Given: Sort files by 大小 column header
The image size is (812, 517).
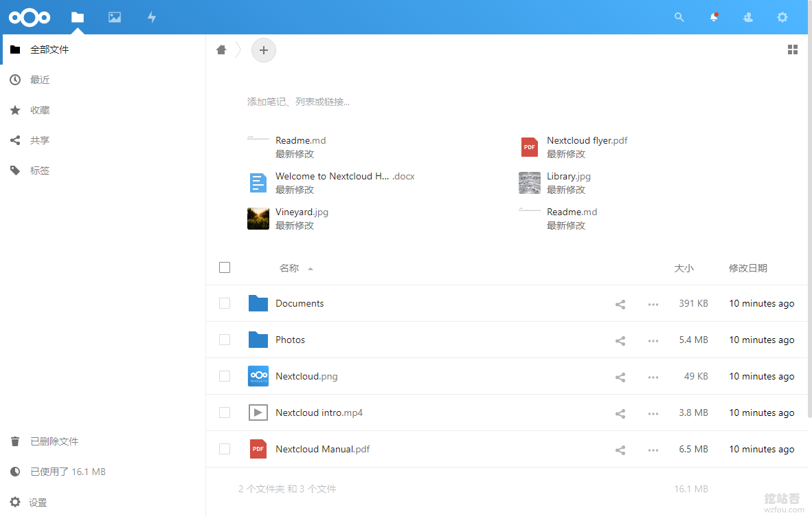Looking at the screenshot, I should point(684,268).
